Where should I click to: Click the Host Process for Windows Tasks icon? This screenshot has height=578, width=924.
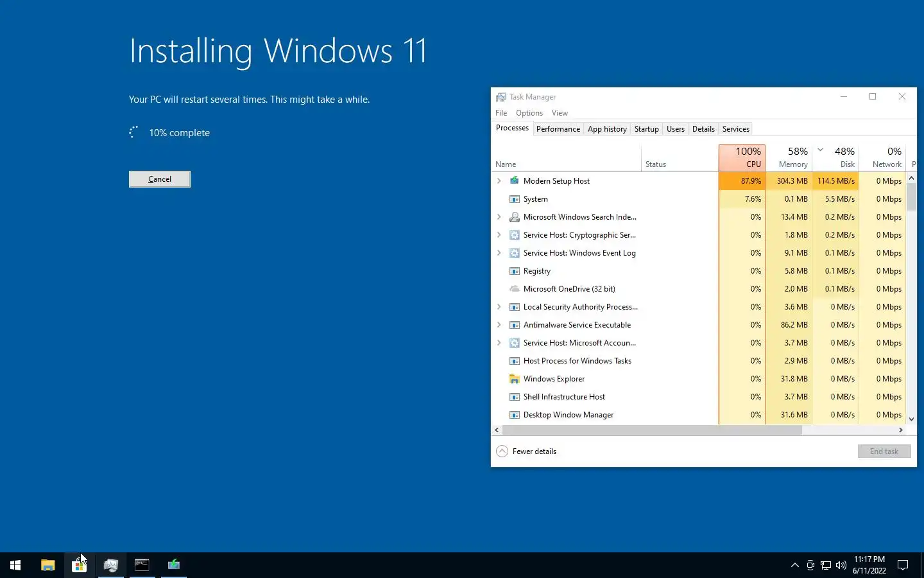point(514,361)
